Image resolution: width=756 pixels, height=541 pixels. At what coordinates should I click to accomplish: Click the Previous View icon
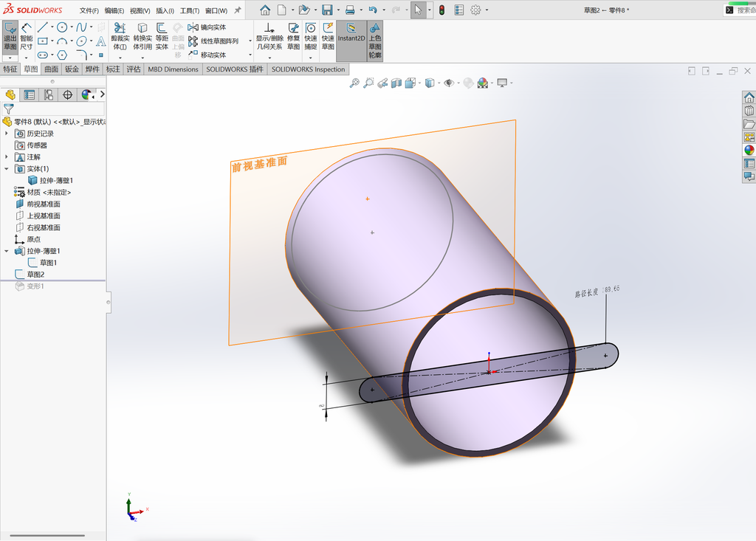pyautogui.click(x=382, y=83)
